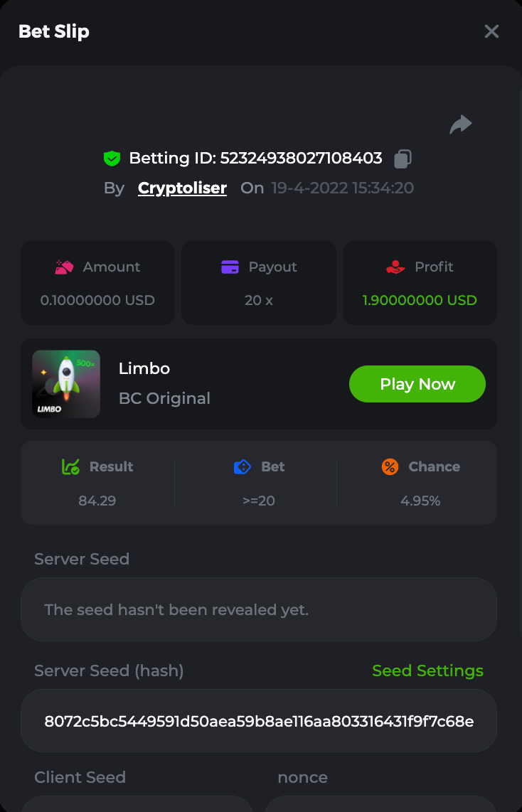522x812 pixels.
Task: Open the Cryptoliser user profile
Action: click(182, 188)
